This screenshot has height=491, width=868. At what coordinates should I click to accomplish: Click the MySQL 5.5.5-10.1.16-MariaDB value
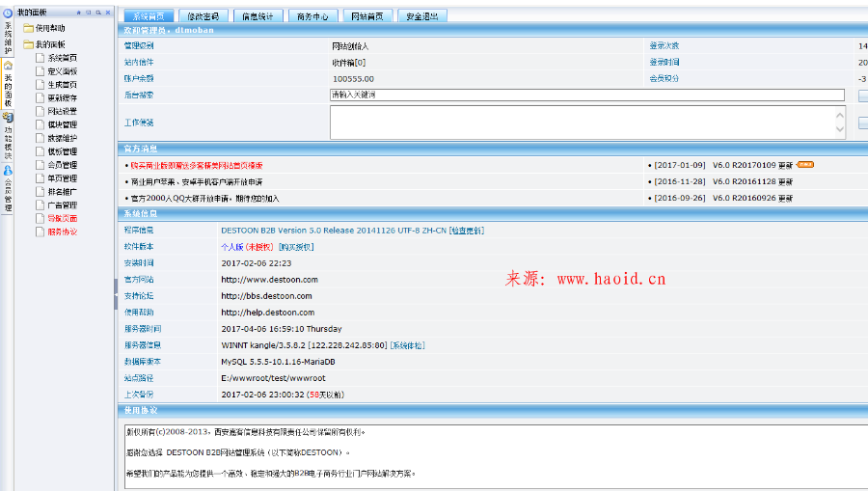pyautogui.click(x=278, y=362)
